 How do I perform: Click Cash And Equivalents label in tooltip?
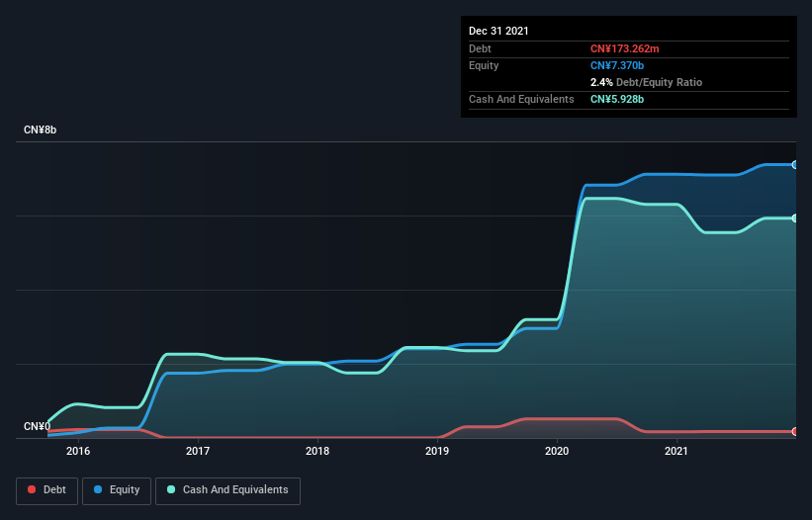pos(521,99)
